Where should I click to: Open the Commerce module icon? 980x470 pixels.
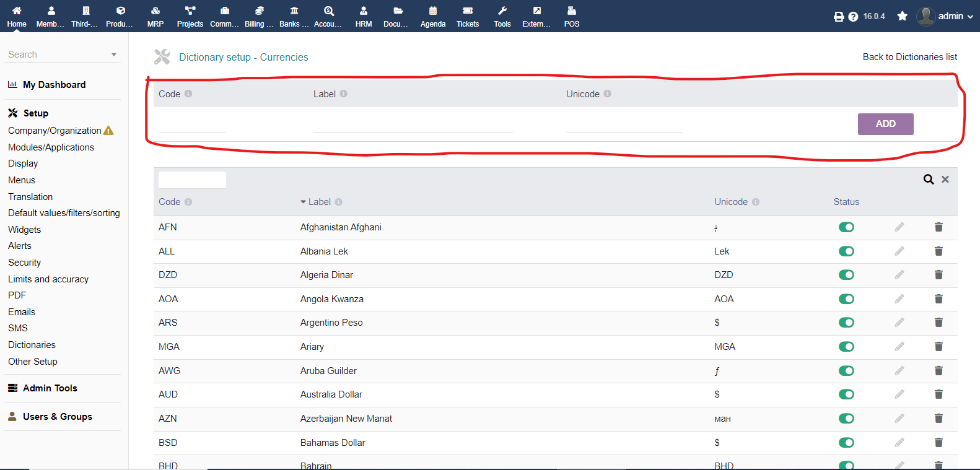(x=225, y=11)
